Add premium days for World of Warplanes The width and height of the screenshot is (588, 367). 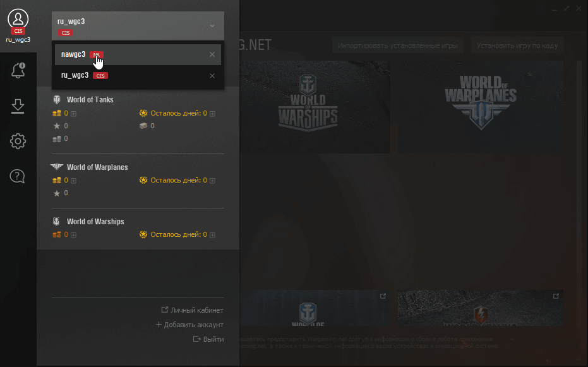212,181
